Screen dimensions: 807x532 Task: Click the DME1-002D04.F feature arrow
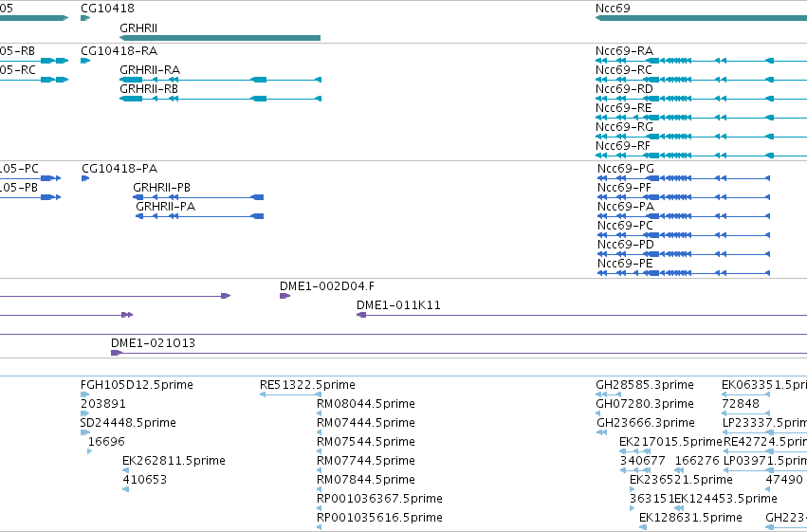coord(285,296)
